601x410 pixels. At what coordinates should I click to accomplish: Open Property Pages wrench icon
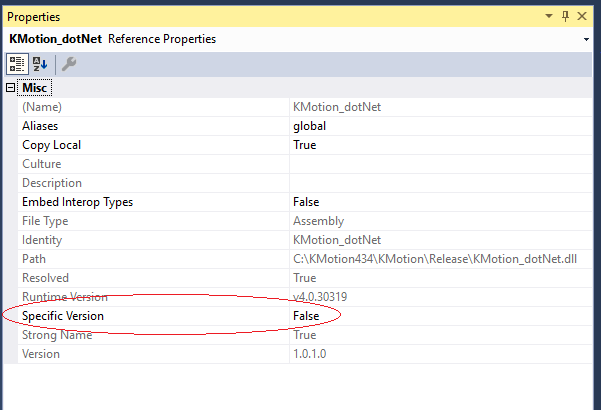[x=68, y=64]
